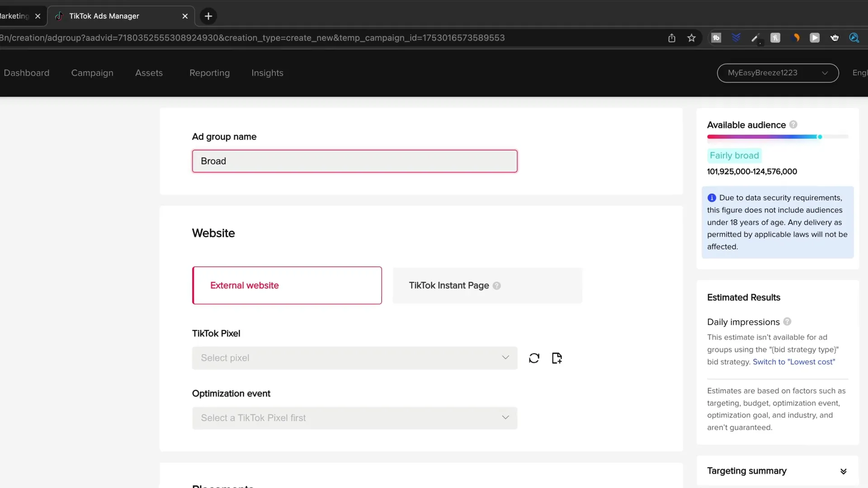Bookmark this page with the star icon
The height and width of the screenshot is (488, 868).
click(x=692, y=38)
